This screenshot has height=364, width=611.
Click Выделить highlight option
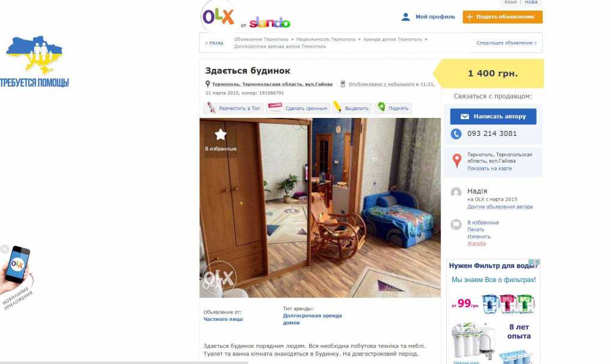pos(352,108)
